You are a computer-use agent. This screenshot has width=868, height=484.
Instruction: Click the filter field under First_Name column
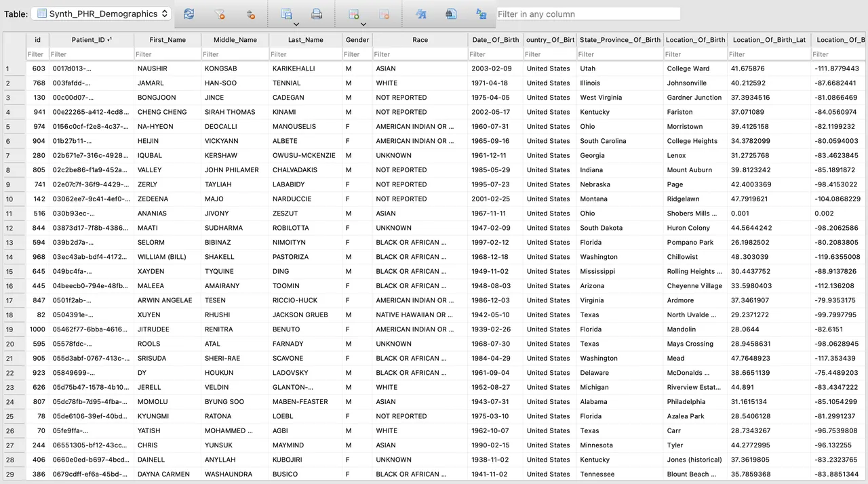tap(167, 54)
